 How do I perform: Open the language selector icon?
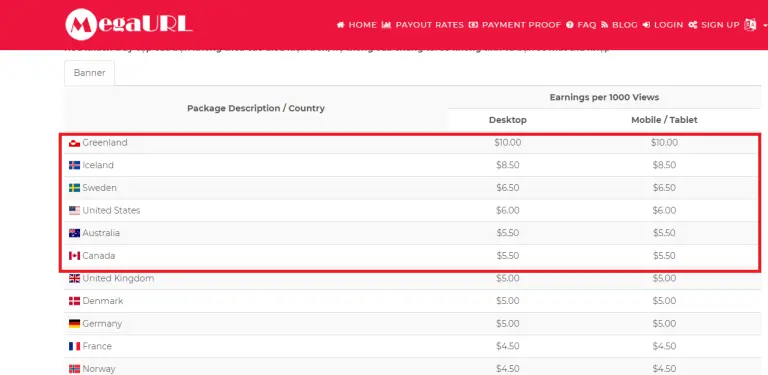(x=750, y=24)
